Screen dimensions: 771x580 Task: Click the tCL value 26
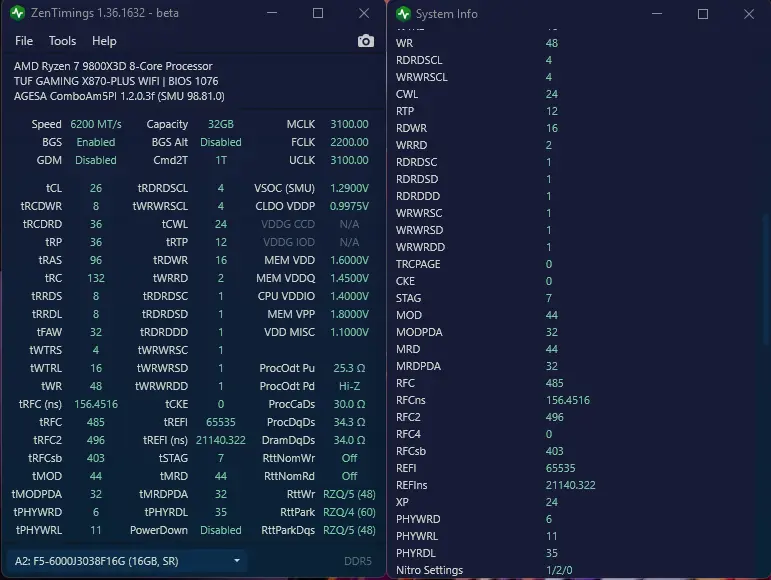[96, 188]
